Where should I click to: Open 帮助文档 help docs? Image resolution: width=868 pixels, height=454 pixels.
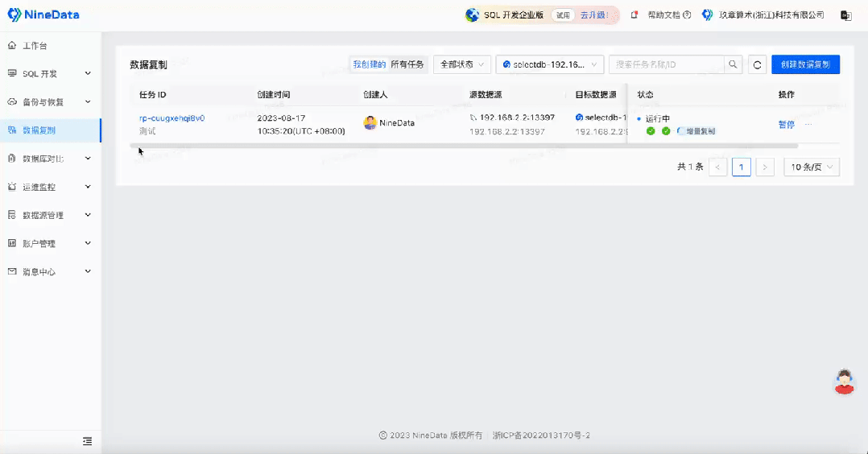pos(663,15)
